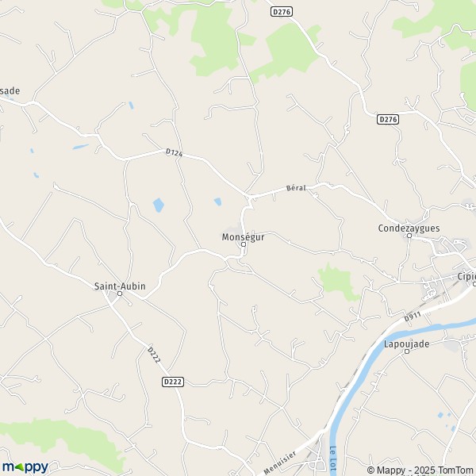Click the Béral place label
This screenshot has height=476, width=476.
(296, 188)
